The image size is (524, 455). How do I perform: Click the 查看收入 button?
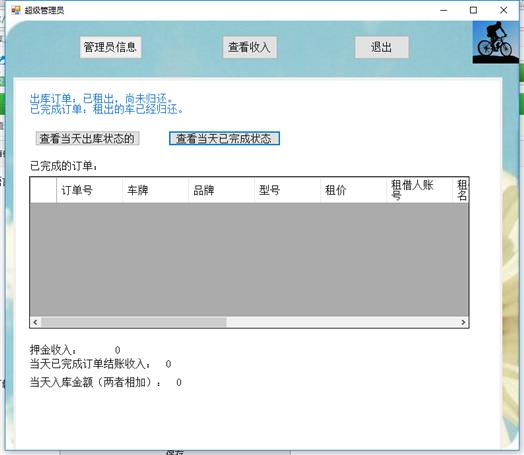[x=250, y=47]
